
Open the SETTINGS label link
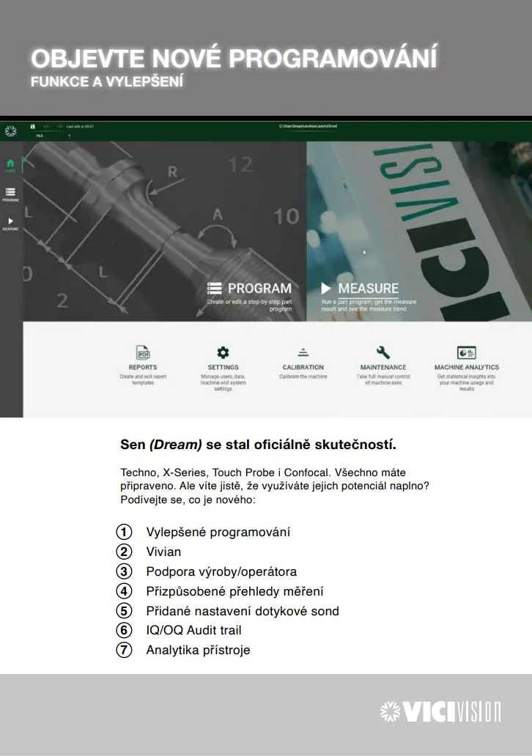coord(223,368)
